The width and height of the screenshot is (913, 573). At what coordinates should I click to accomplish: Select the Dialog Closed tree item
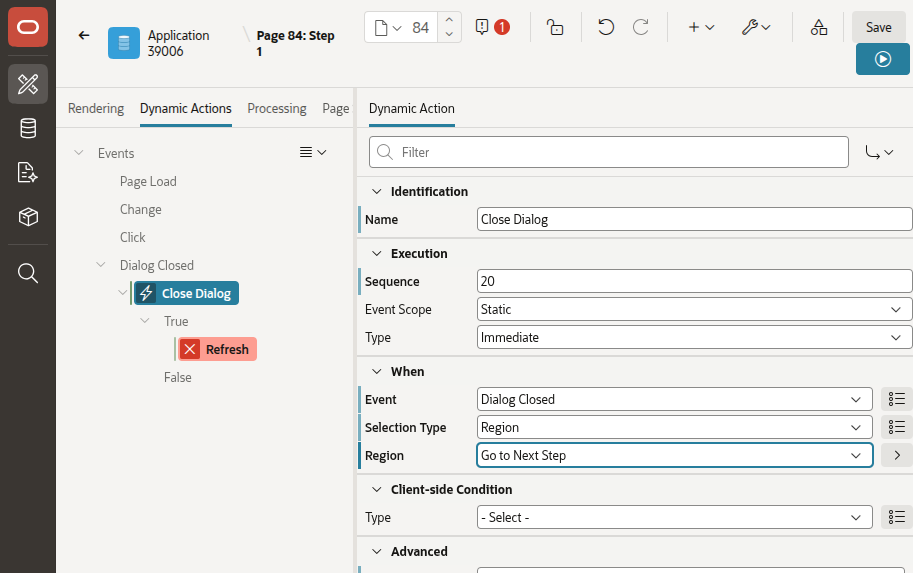(x=157, y=266)
